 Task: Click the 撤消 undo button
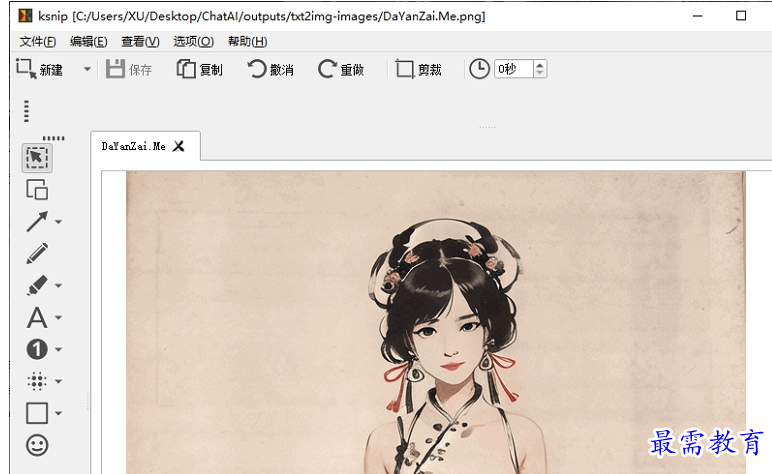click(x=270, y=69)
